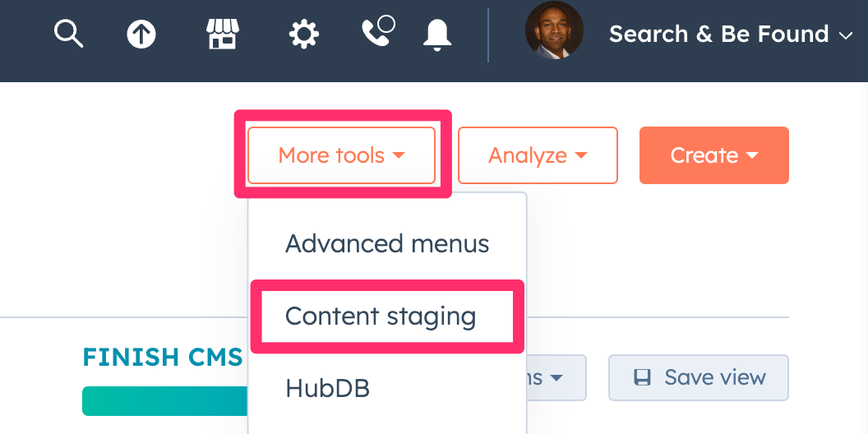This screenshot has height=434, width=868.
Task: Select the HubDB menu item
Action: (327, 388)
